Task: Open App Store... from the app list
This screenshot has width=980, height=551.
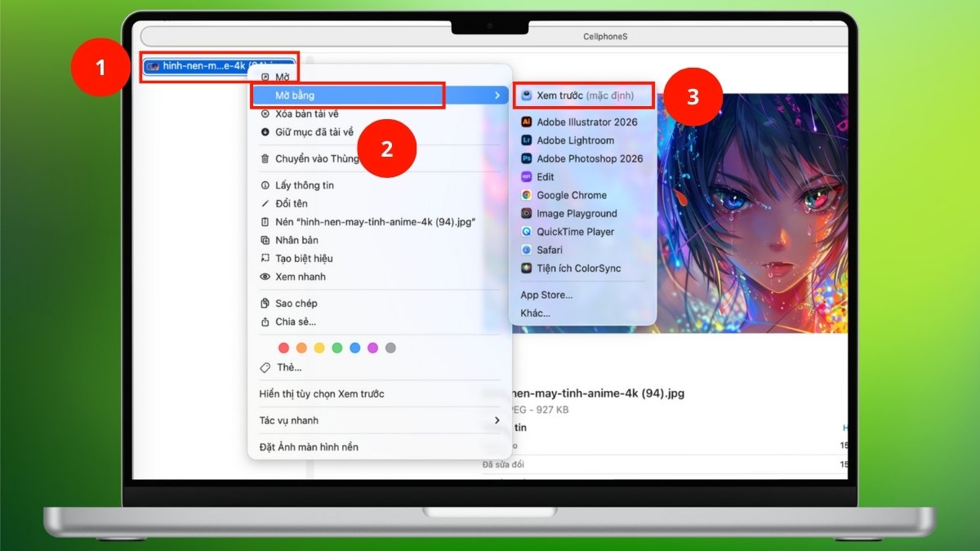Action: click(x=546, y=295)
